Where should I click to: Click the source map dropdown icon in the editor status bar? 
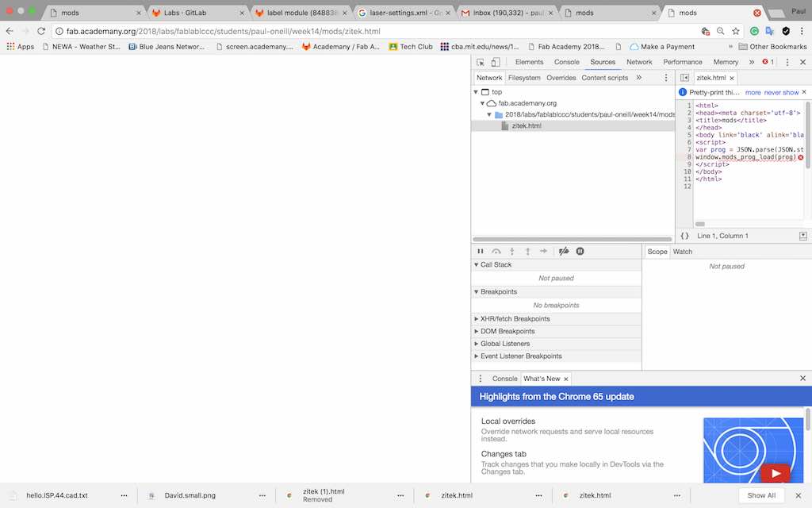[x=802, y=236]
